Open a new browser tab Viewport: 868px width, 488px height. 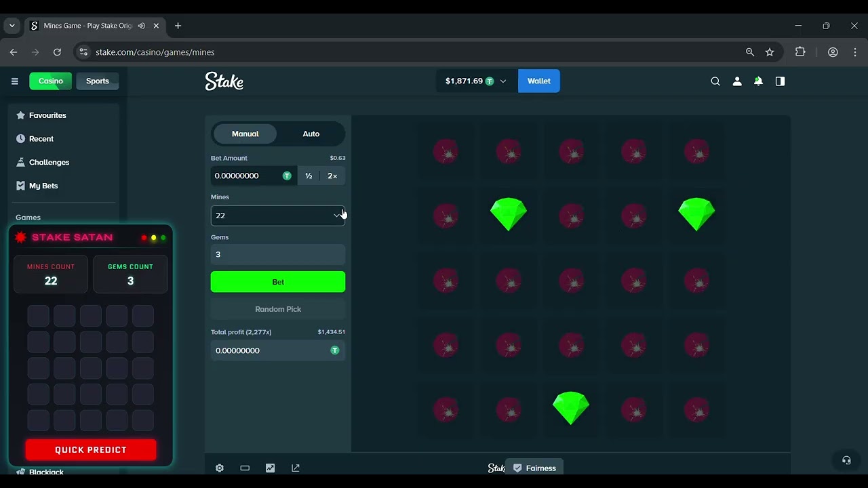coord(178,26)
